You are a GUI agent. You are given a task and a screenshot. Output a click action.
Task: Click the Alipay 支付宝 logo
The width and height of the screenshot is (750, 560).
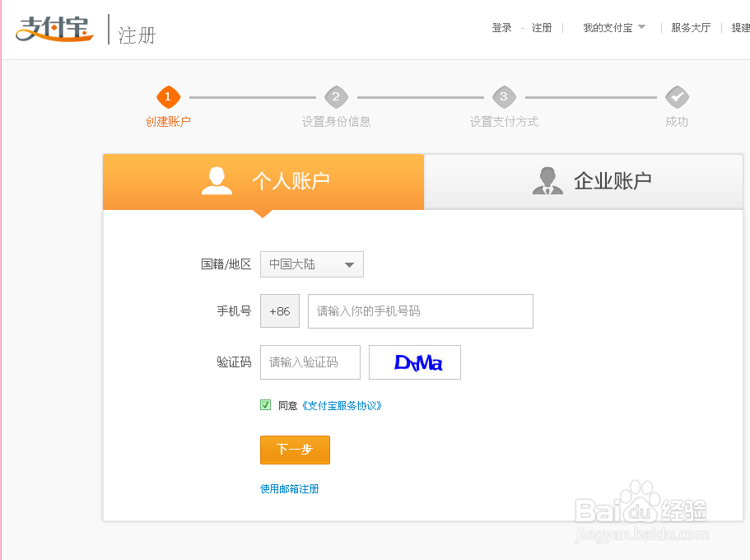click(54, 29)
